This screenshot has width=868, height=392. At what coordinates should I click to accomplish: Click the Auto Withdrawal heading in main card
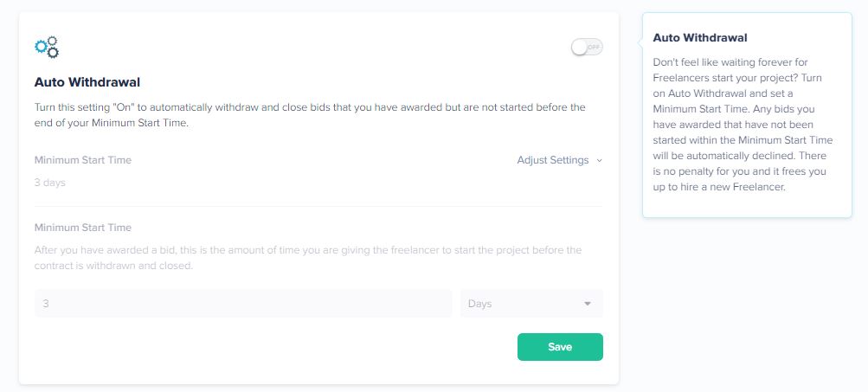point(87,82)
